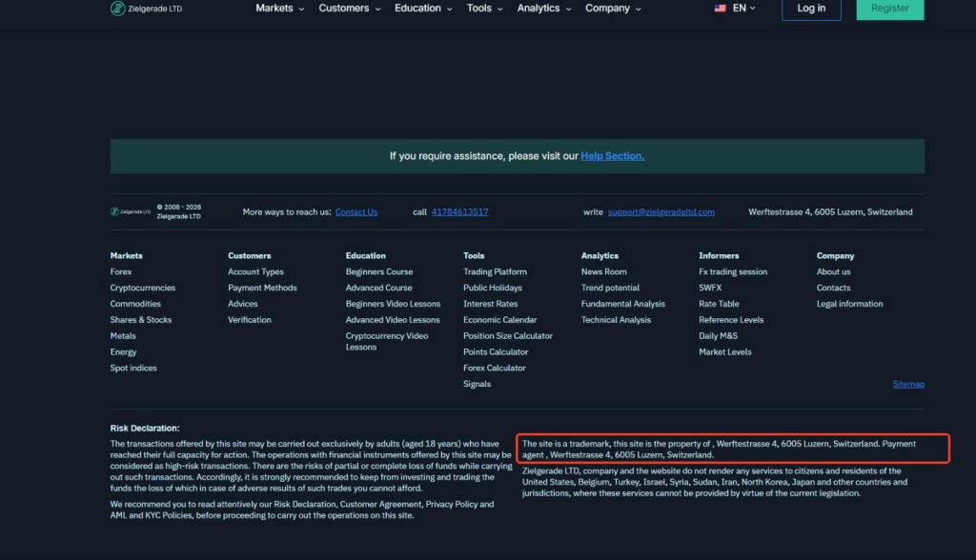Open Trading Platform footer link

495,272
